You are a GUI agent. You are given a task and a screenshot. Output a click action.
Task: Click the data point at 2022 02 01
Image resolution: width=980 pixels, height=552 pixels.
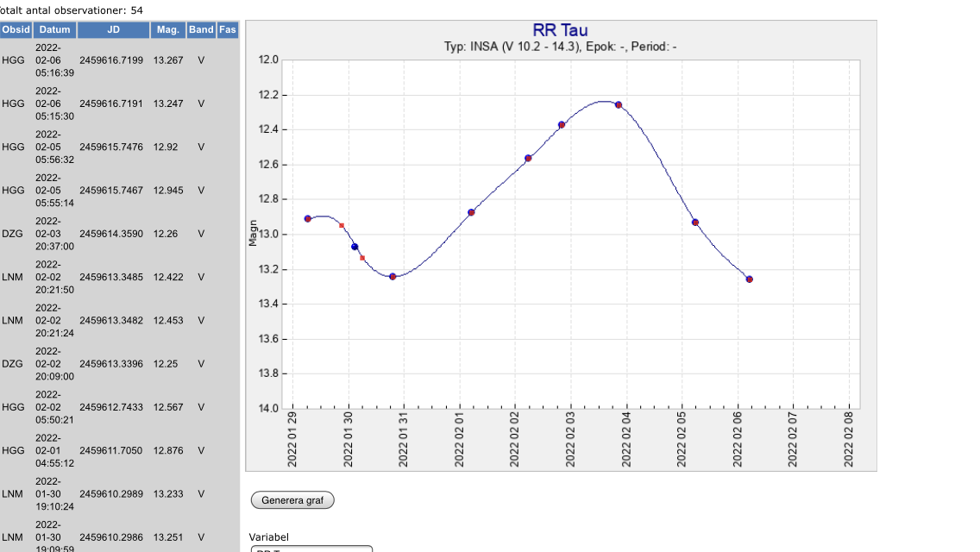(x=471, y=212)
